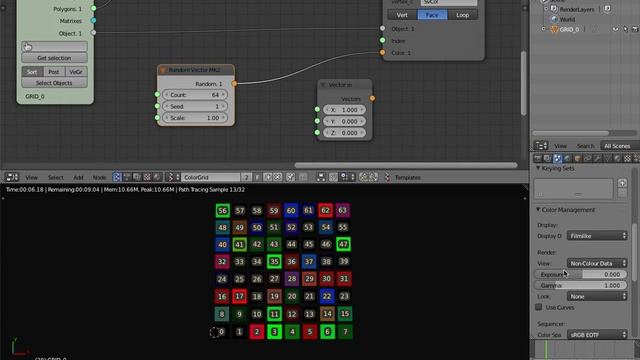Open the World properties tab icon
640x360 pixels.
coord(567,158)
